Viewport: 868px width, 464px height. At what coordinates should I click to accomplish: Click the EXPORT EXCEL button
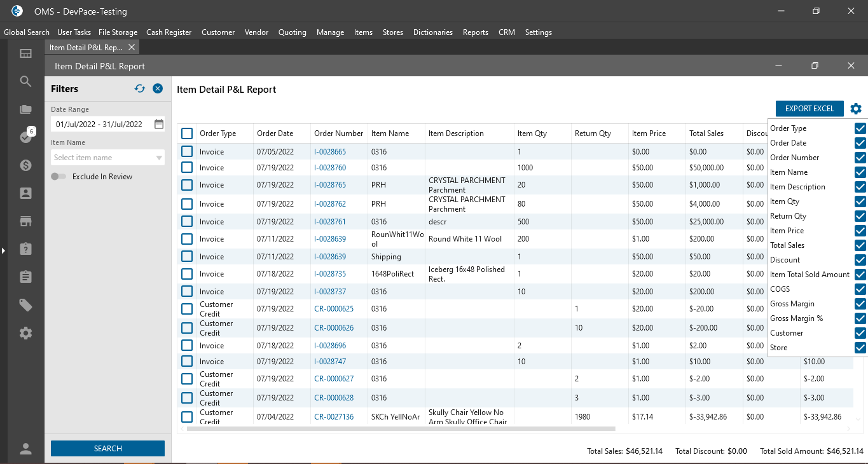click(x=809, y=109)
